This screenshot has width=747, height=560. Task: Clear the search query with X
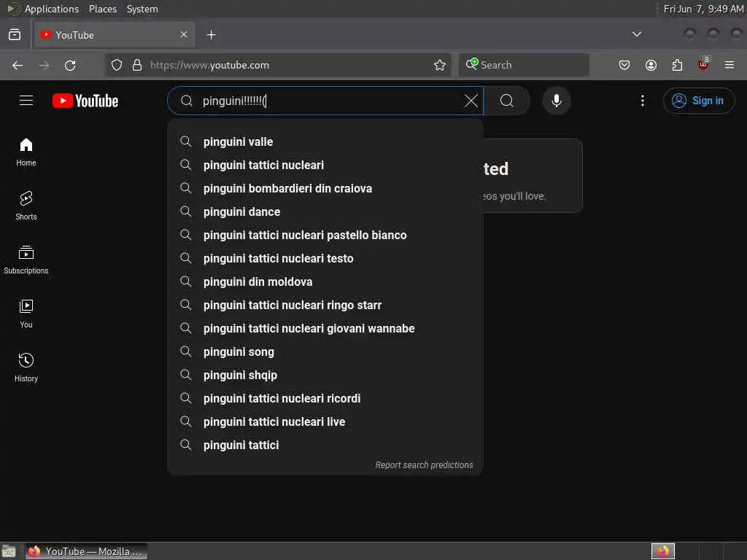pos(471,101)
